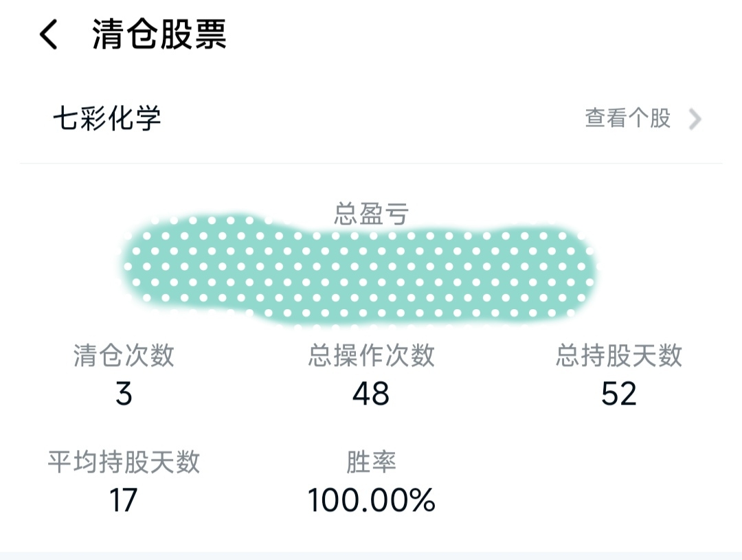Viewport: 742px width, 560px height.
Task: Tap the 总操作次数 value 48
Action: click(371, 393)
